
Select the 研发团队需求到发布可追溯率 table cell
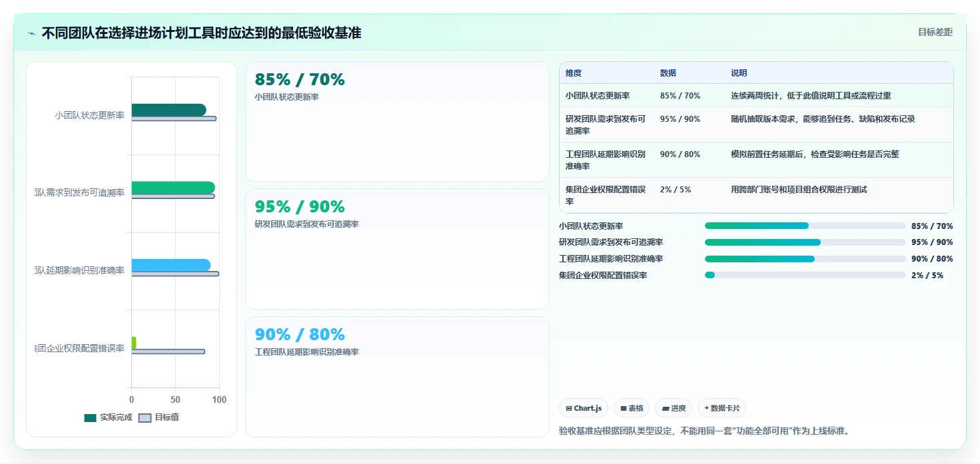(606, 125)
